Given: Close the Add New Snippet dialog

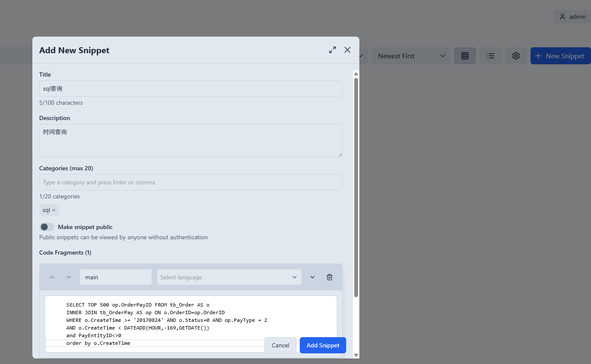Looking at the screenshot, I should (x=347, y=50).
